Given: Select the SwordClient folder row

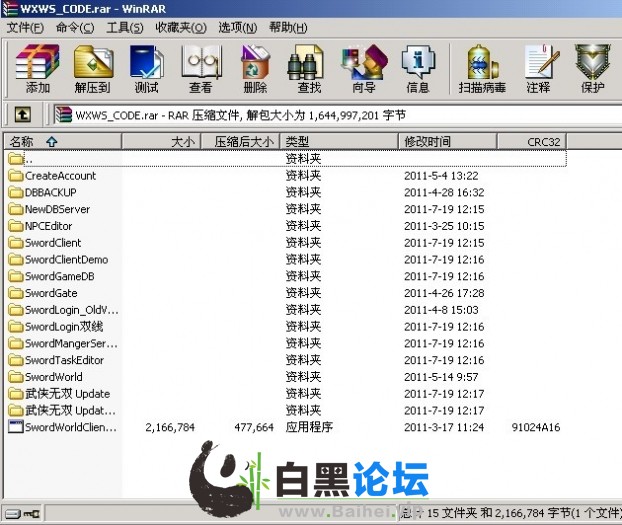Looking at the screenshot, I should coord(286,242).
